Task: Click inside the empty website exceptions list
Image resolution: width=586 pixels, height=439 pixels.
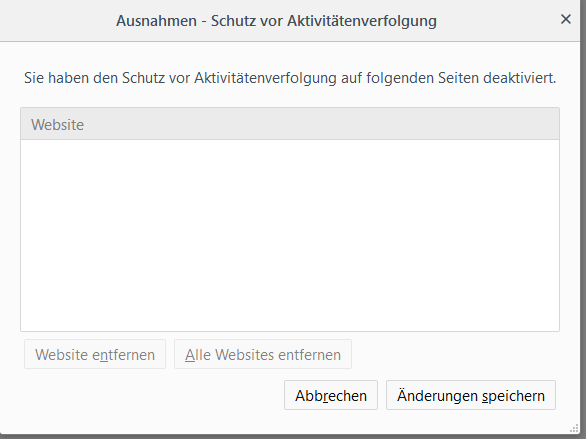Action: click(x=290, y=235)
